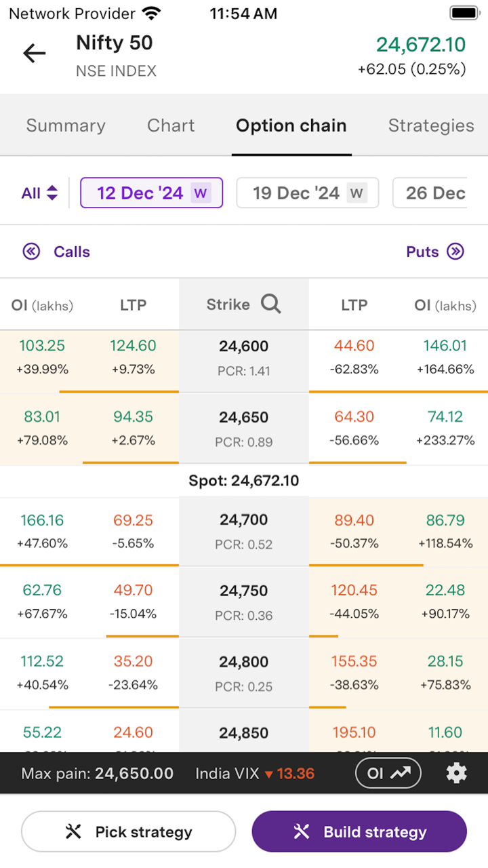Tap the wrench icon in Build strategy
The height and width of the screenshot is (868, 488).
click(x=302, y=832)
